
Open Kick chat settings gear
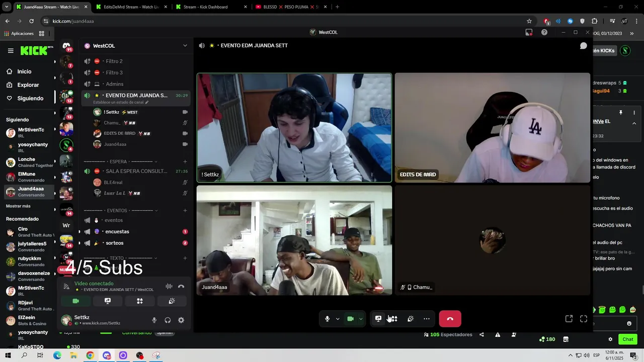(x=610, y=339)
